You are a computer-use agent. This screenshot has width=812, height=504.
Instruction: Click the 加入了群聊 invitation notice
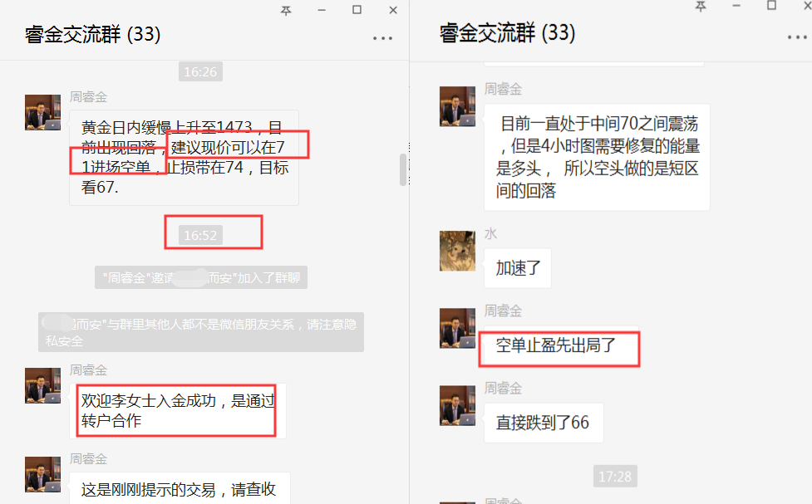(201, 278)
